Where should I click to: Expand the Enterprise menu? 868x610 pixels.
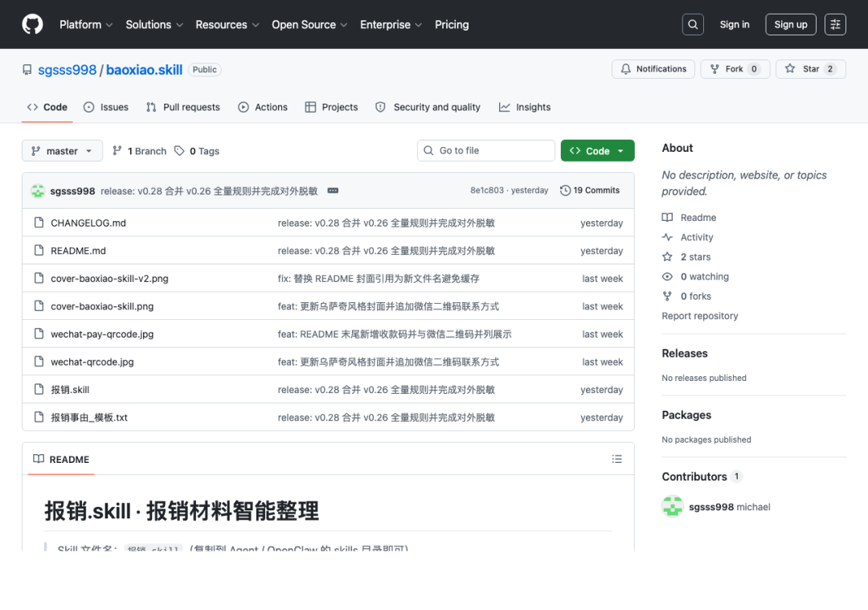[x=391, y=24]
